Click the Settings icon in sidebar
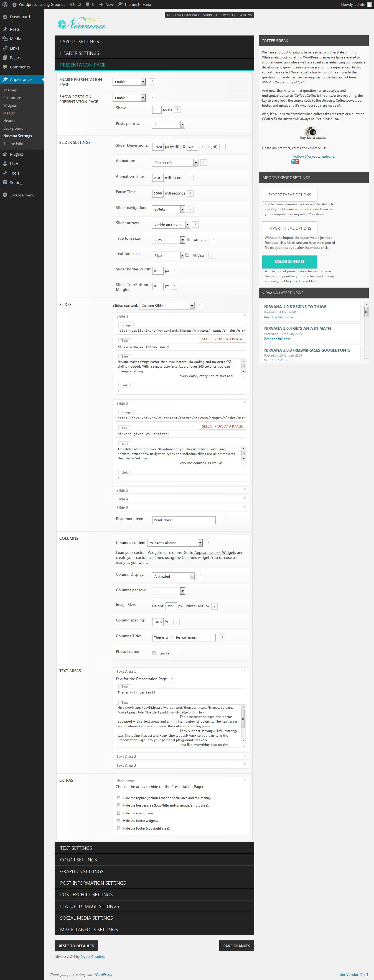Image resolution: width=374 pixels, height=980 pixels. [x=5, y=183]
